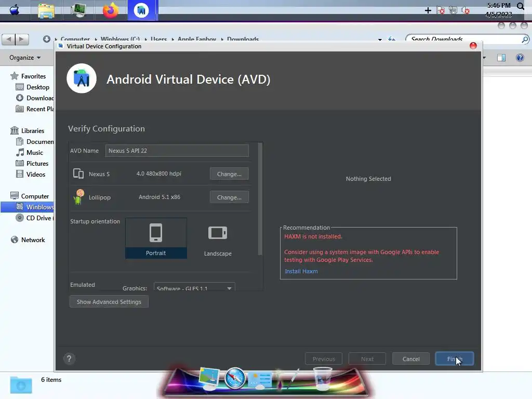Screen dimensions: 532x399
Task: Toggle the Explorer preview pane icon
Action: point(501,58)
